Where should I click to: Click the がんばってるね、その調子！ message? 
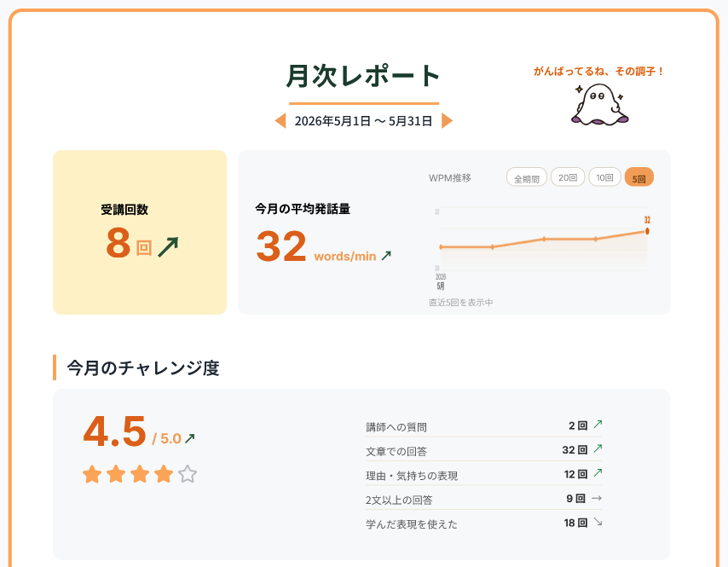click(599, 72)
